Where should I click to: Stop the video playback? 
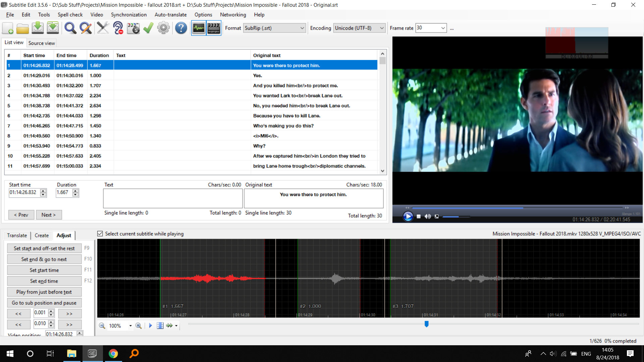[419, 217]
